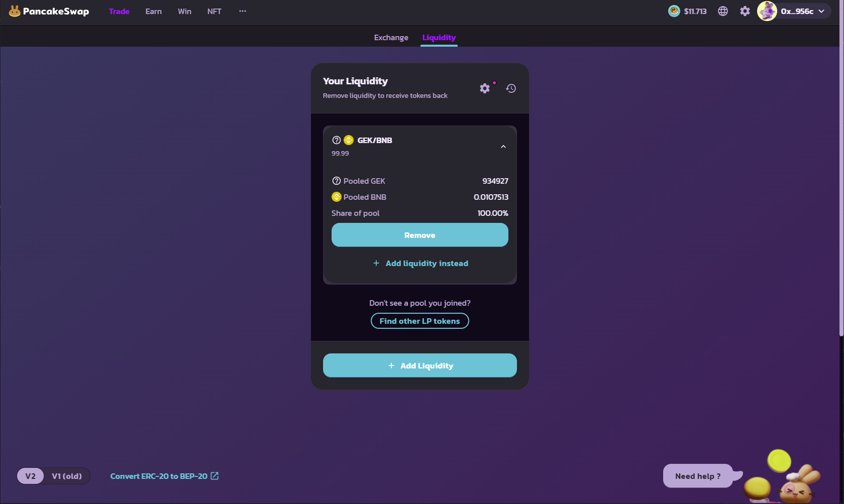The image size is (844, 504).
Task: Click the Pooled BNB value 0.0107513
Action: 491,197
